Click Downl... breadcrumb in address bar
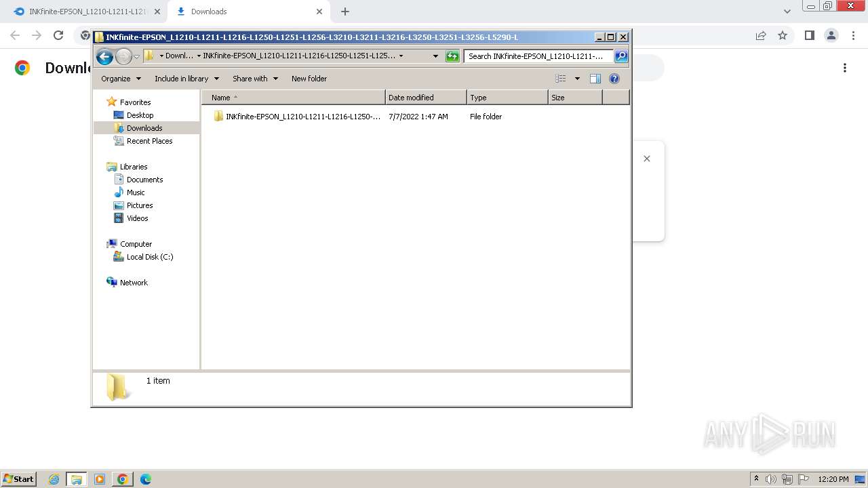This screenshot has width=868, height=488. tap(179, 56)
